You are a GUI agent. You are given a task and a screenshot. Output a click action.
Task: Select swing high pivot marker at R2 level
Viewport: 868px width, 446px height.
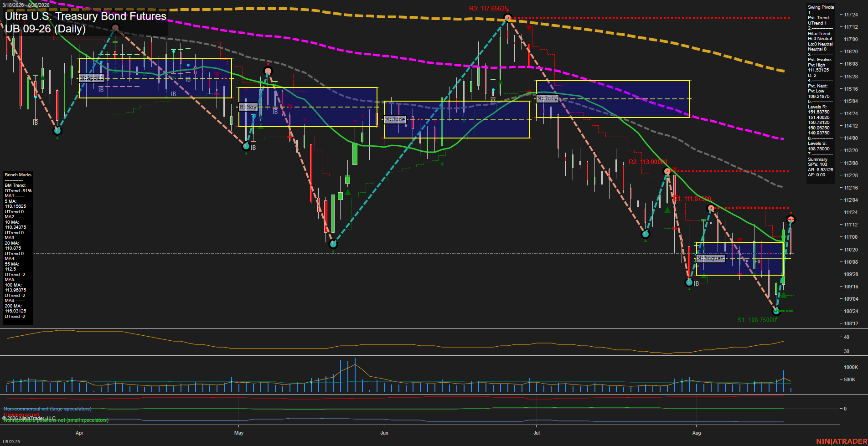[667, 171]
